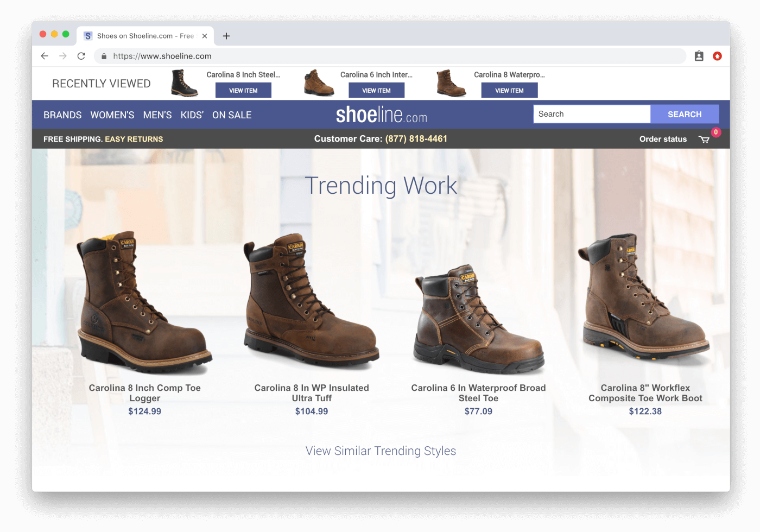
Task: Click the browser back arrow
Action: tap(45, 56)
